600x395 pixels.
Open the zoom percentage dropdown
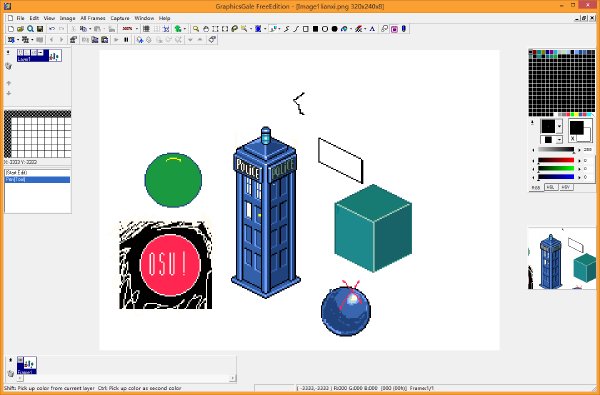(137, 29)
